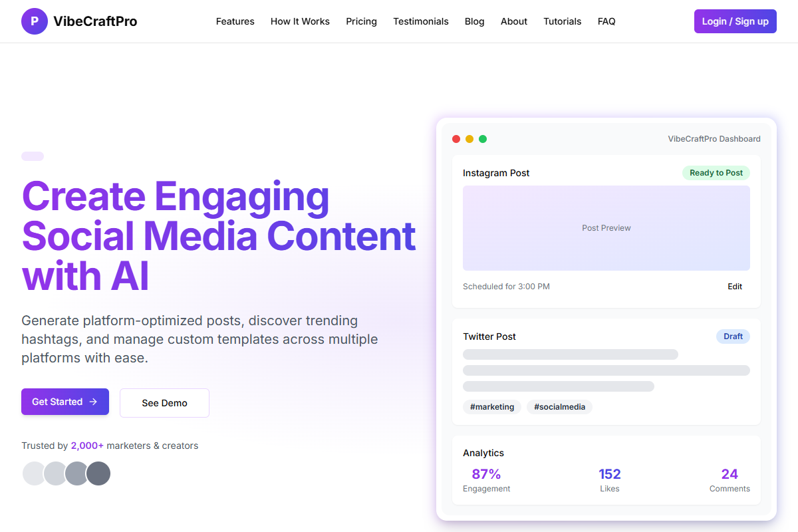Click the darkest gray user avatar
The height and width of the screenshot is (532, 798).
pyautogui.click(x=98, y=473)
